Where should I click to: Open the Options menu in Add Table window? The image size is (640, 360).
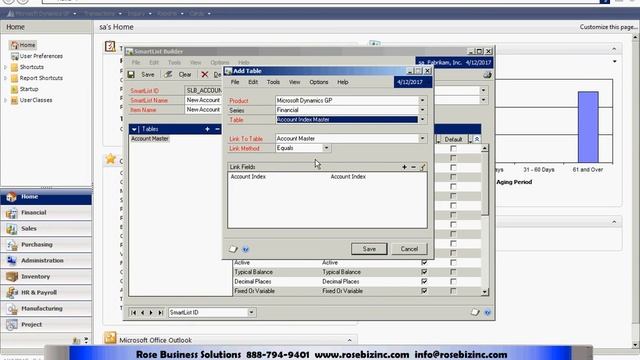pyautogui.click(x=319, y=82)
